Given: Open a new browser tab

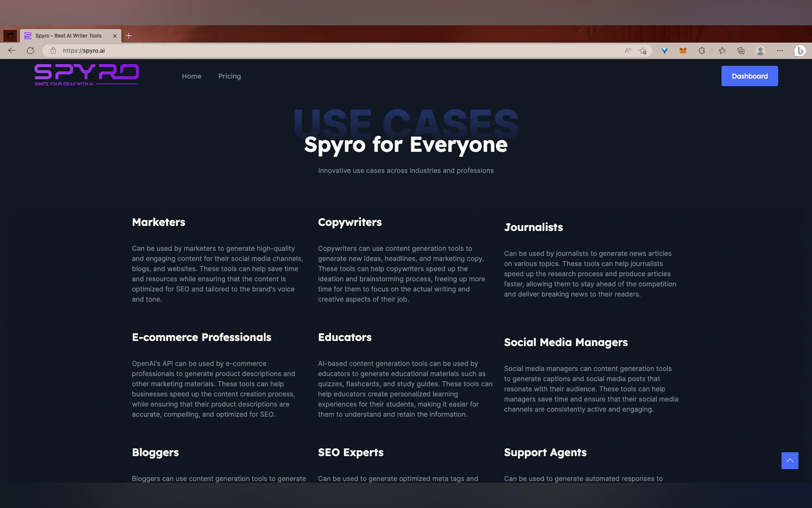Looking at the screenshot, I should [129, 36].
